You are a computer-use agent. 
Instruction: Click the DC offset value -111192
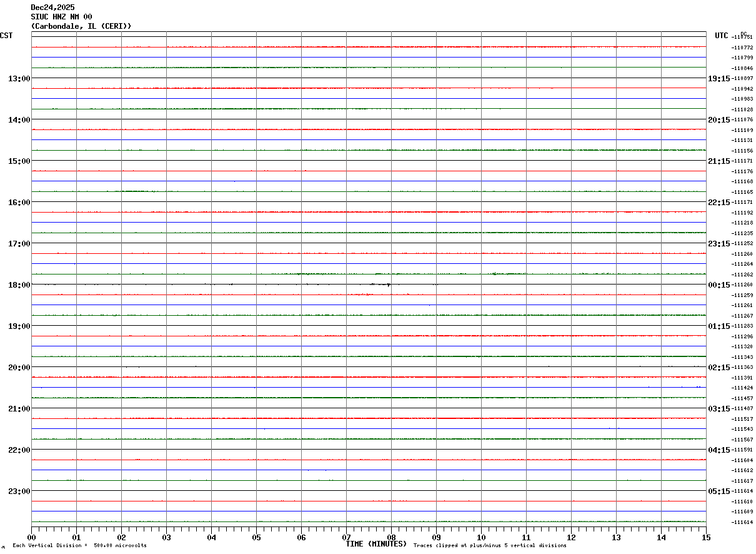742,213
